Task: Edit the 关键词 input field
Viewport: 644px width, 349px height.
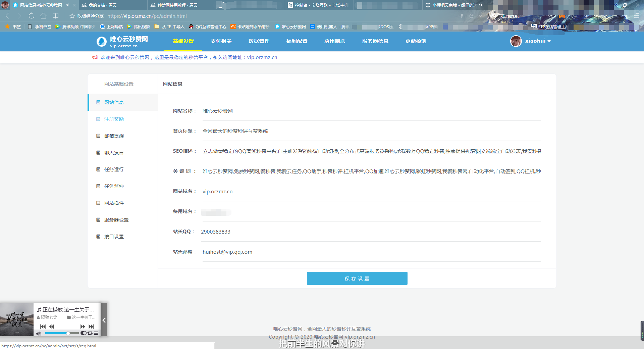Action: coord(371,171)
